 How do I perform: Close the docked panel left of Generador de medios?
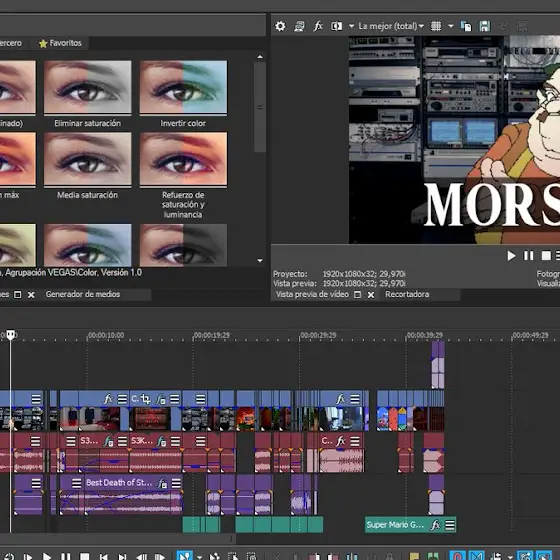[31, 295]
